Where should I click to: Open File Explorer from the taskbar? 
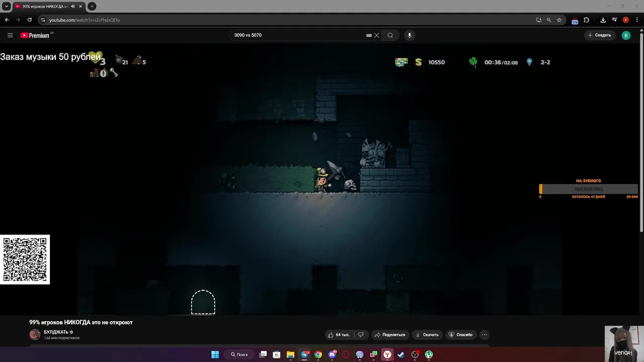(290, 354)
